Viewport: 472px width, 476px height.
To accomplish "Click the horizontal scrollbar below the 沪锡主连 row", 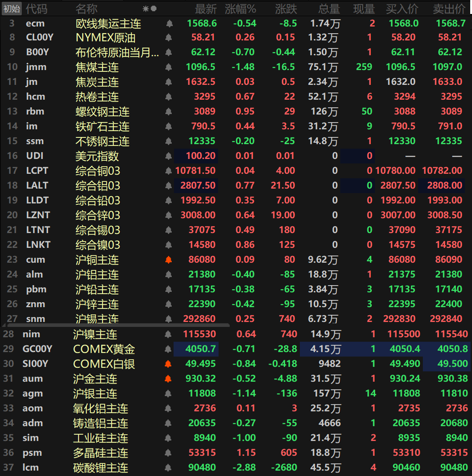I will (116, 325).
